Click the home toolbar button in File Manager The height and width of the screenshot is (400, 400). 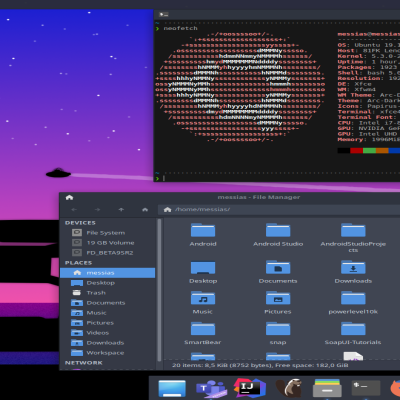(x=145, y=210)
